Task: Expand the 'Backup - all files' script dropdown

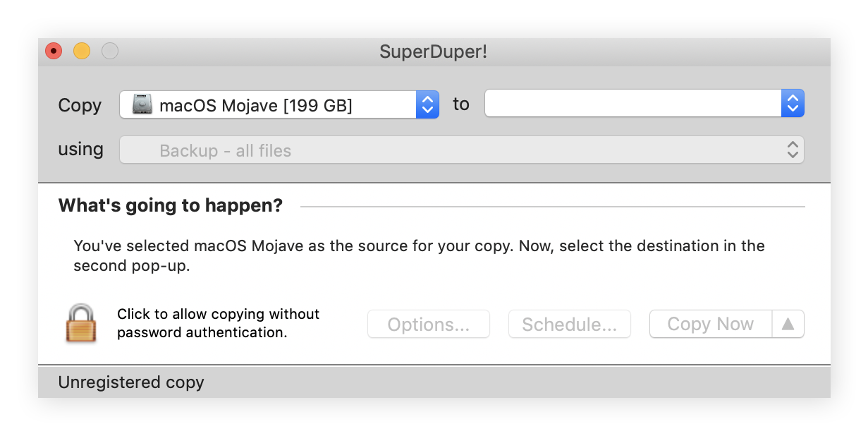Action: 451,150
